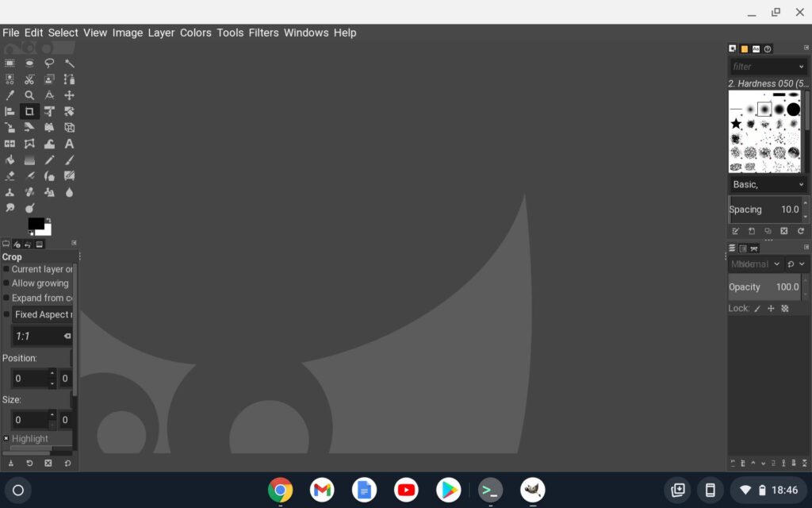
Task: Select the Paintbrush tool
Action: point(70,160)
